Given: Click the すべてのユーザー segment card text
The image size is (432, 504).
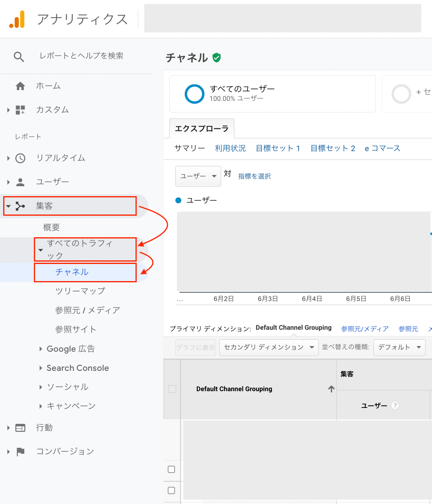Looking at the screenshot, I should pos(242,89).
